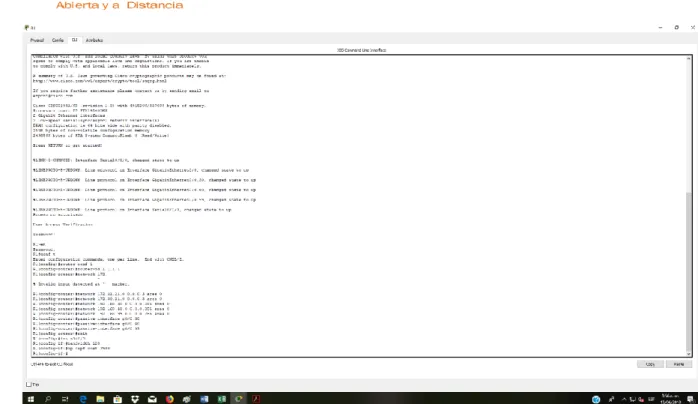Click inside the IOS command line terminal area

[x=358, y=206]
